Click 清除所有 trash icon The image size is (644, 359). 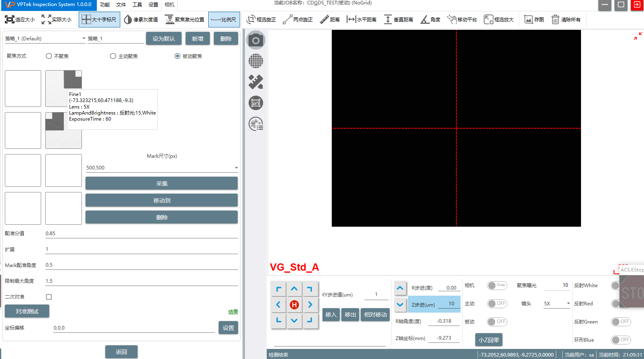point(566,19)
